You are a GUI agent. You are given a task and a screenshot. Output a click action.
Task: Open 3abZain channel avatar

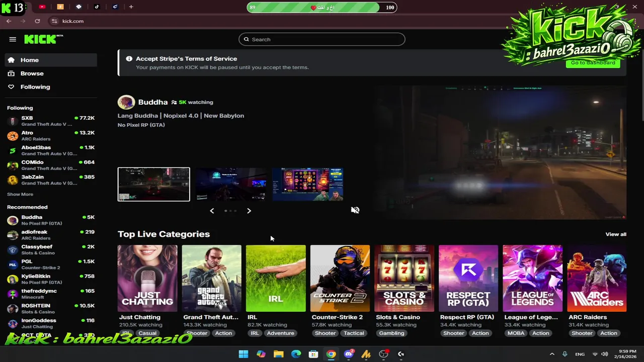coord(13,180)
